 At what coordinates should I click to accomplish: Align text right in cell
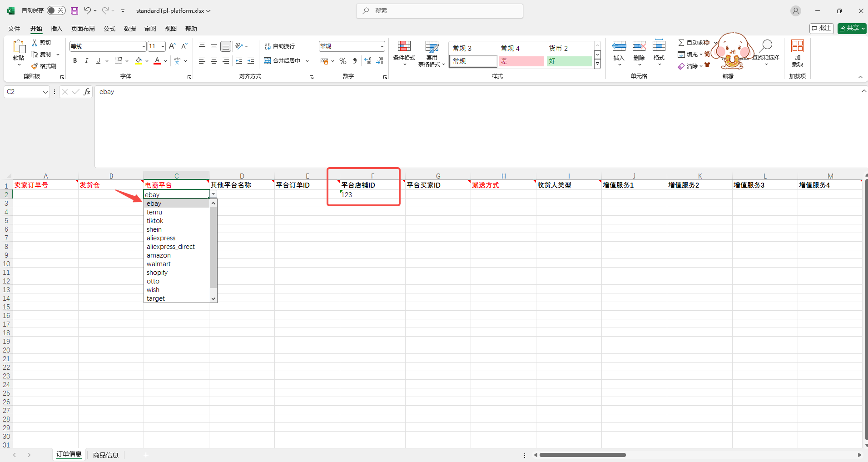226,60
